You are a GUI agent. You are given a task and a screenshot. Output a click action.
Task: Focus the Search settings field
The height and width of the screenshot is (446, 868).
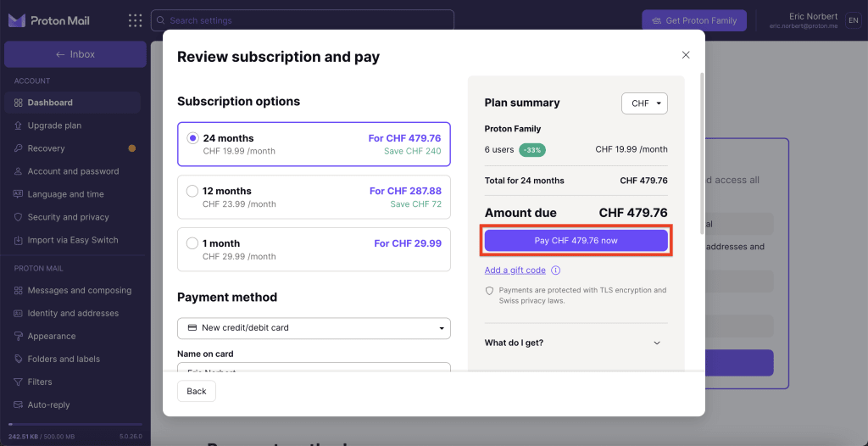click(x=303, y=20)
